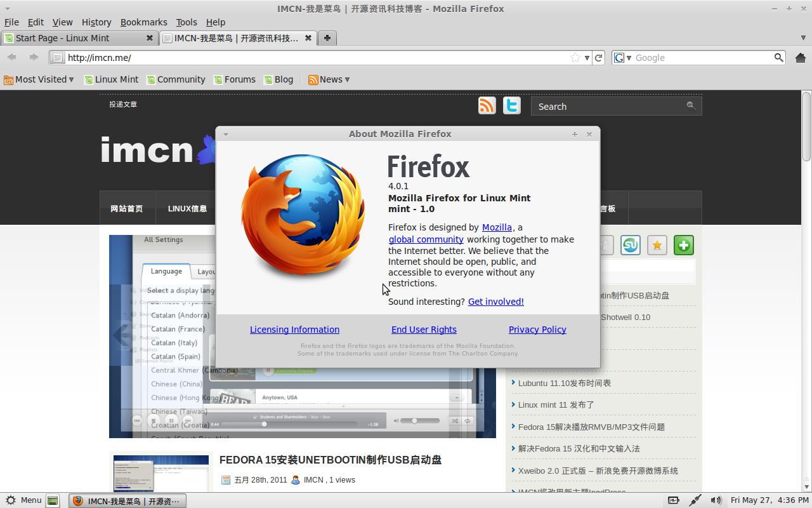The height and width of the screenshot is (508, 812).
Task: Open the Tools menu
Action: (x=187, y=22)
